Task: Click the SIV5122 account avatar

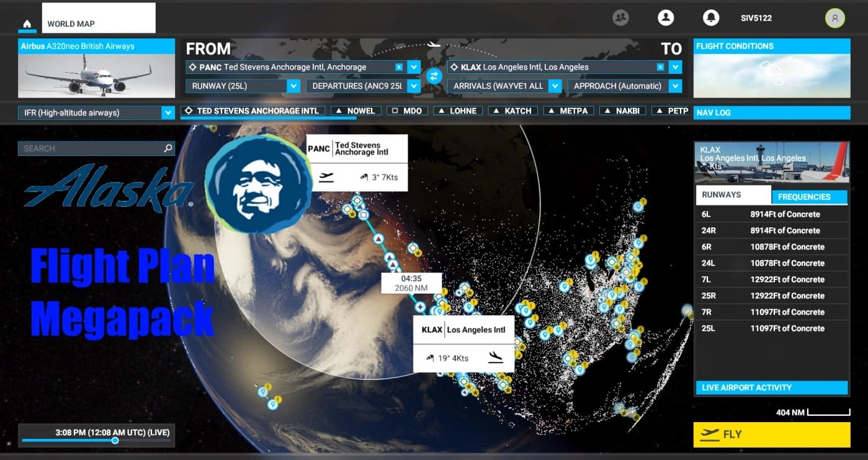Action: (834, 18)
